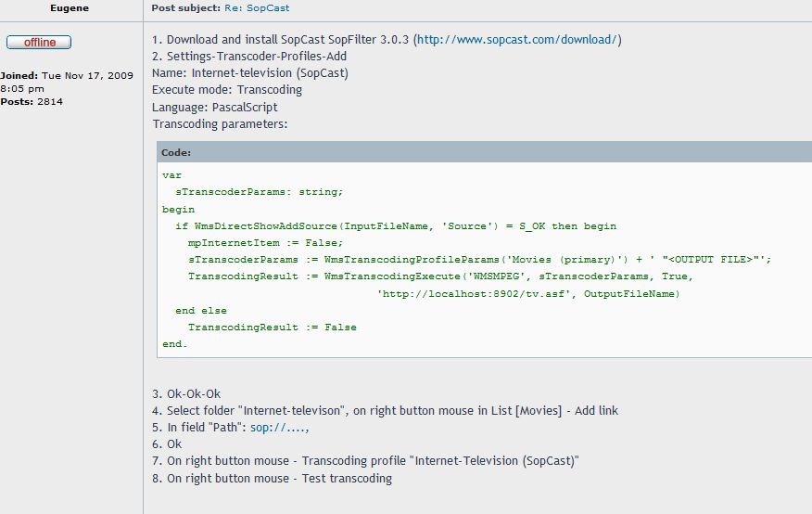Click the Joined date text
Image resolution: width=812 pixels, height=514 pixels.
coord(67,82)
